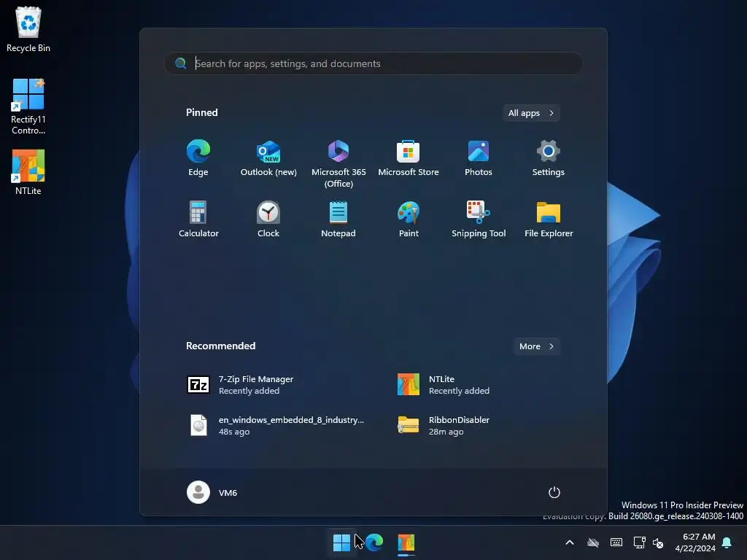This screenshot has width=747, height=560.
Task: Select the Rectify11 Control desktop shortcut
Action: (x=28, y=106)
